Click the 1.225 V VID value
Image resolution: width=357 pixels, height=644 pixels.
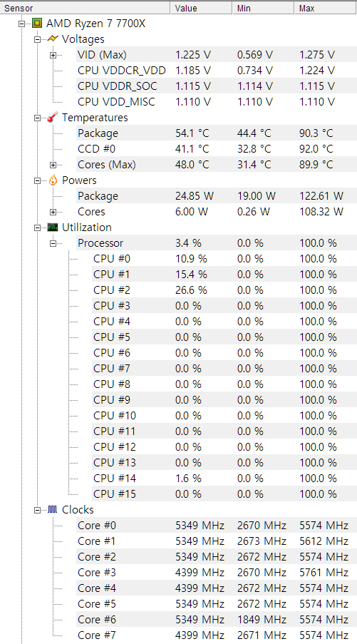(193, 55)
